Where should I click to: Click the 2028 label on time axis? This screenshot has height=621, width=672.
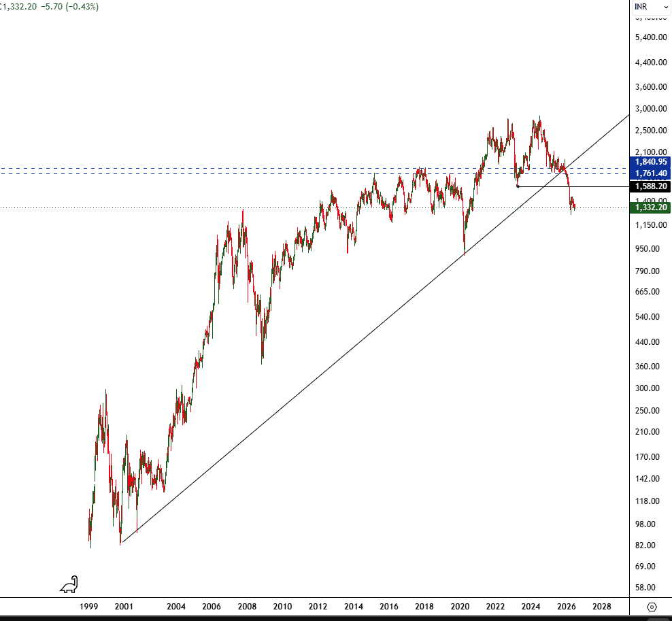[x=602, y=607]
